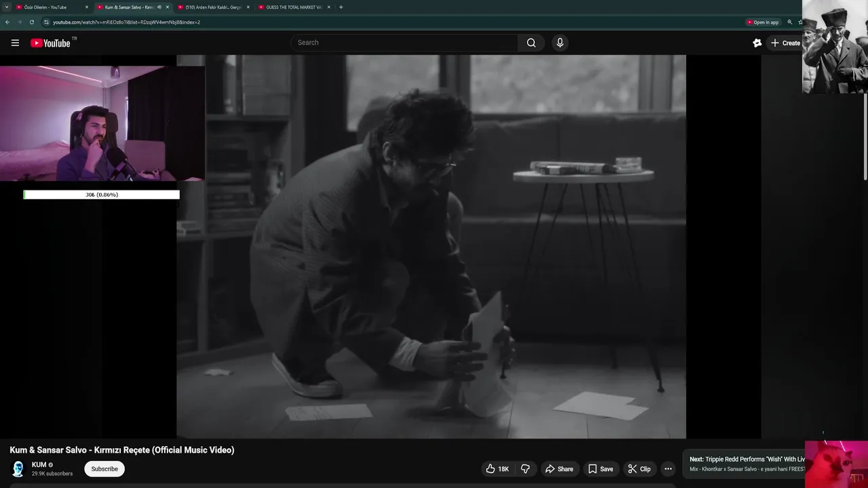Click the browser address bar URL

pyautogui.click(x=126, y=22)
